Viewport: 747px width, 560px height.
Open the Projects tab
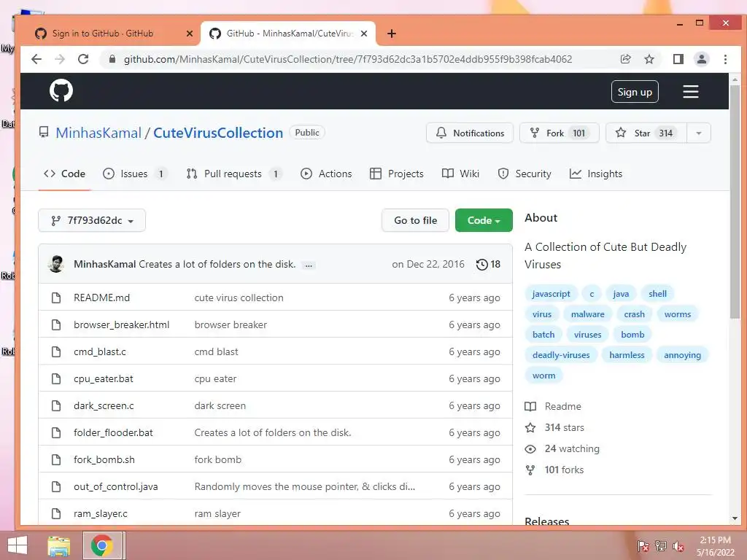396,174
